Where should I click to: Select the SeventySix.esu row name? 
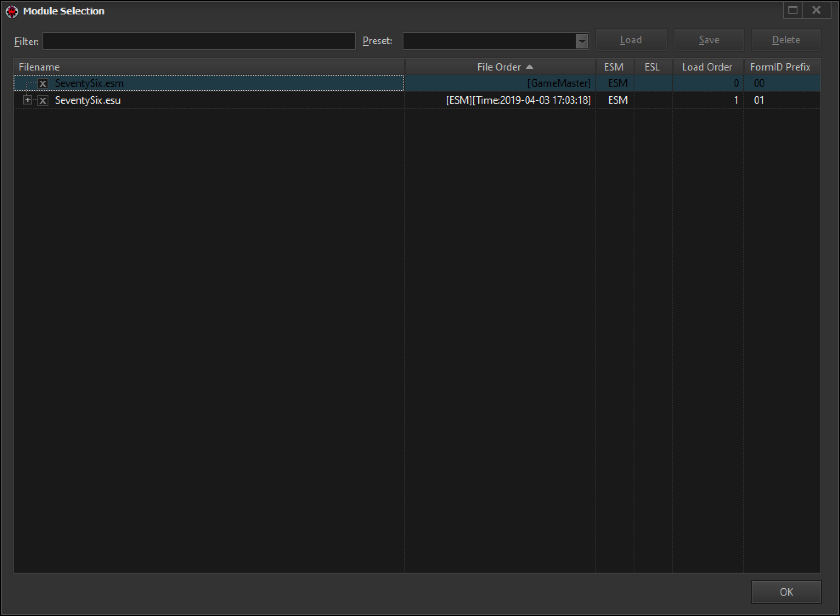(88, 101)
